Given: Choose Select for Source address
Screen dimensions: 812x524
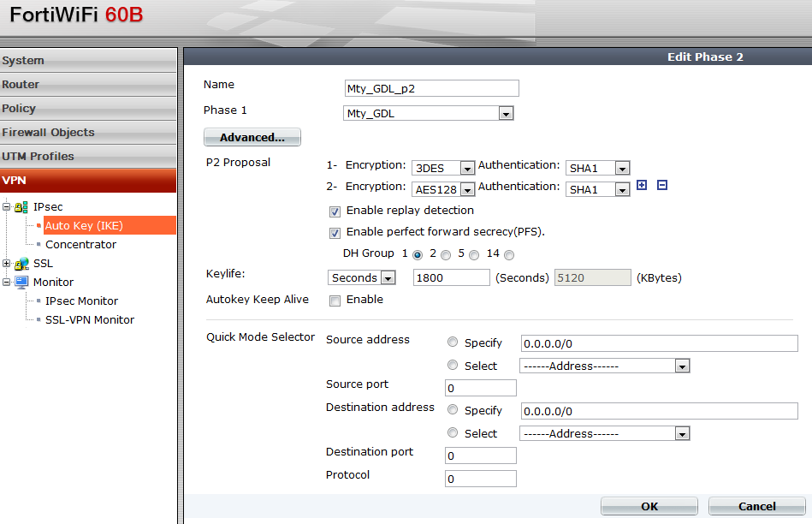Looking at the screenshot, I should tap(453, 365).
